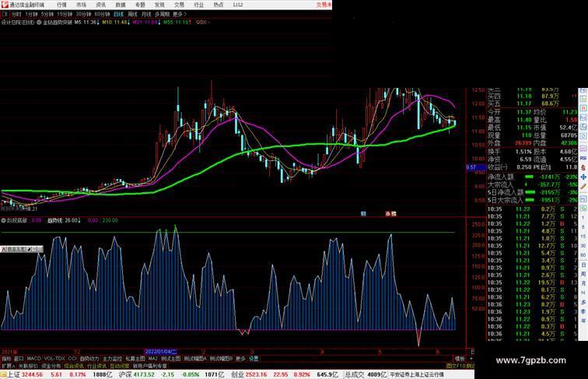Open the 关联报价 tab
Screen dimensions: 588x379
pyautogui.click(x=28, y=366)
